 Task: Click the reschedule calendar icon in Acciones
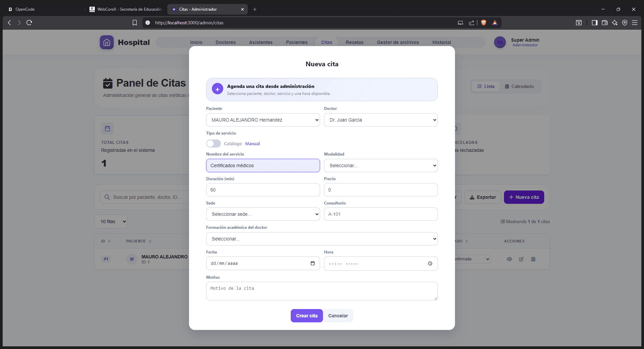(x=533, y=259)
